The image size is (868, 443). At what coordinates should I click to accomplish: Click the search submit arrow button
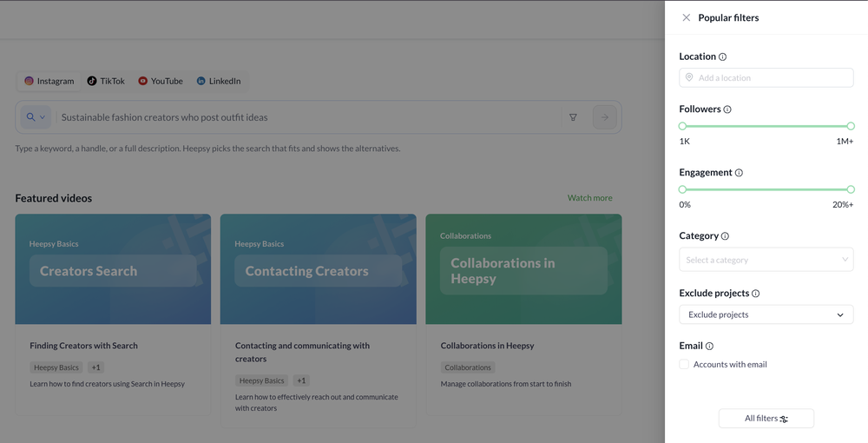pos(604,117)
